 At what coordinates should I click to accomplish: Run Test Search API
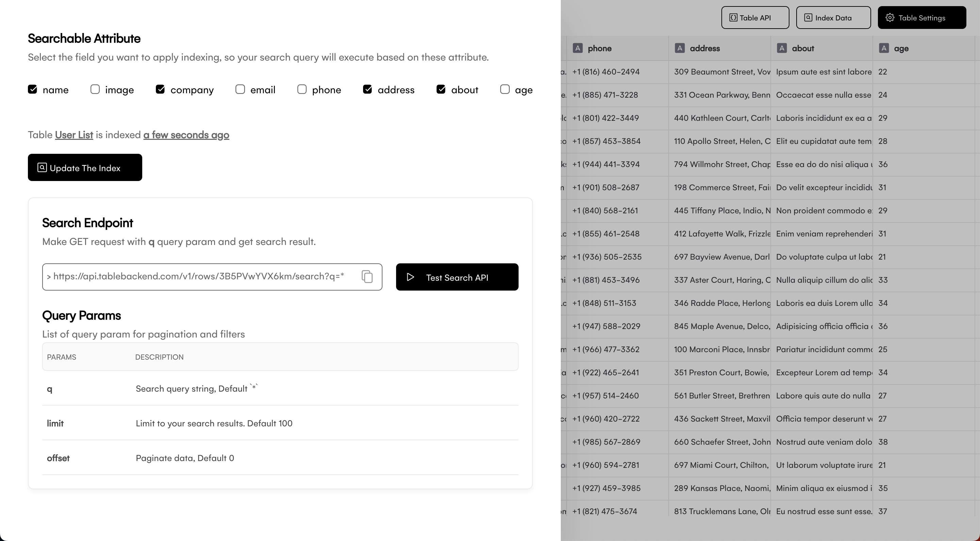tap(457, 277)
